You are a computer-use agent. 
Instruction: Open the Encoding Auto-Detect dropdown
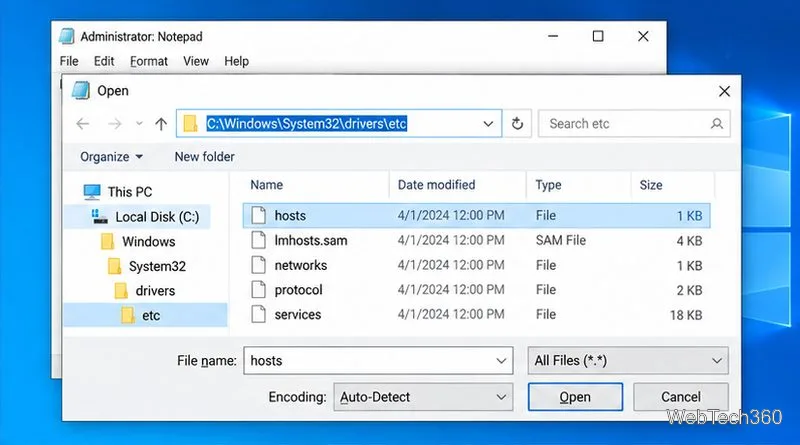click(423, 397)
